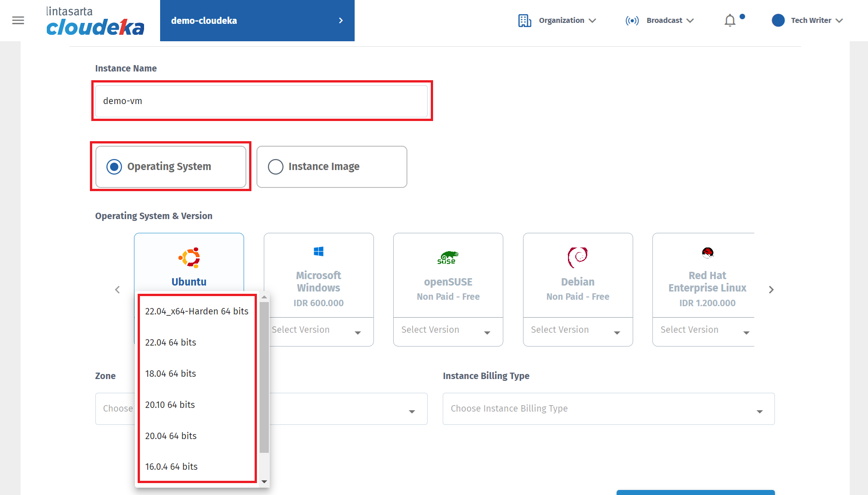Open the Choose Instance Billing Type dropdown
868x495 pixels.
pyautogui.click(x=608, y=409)
